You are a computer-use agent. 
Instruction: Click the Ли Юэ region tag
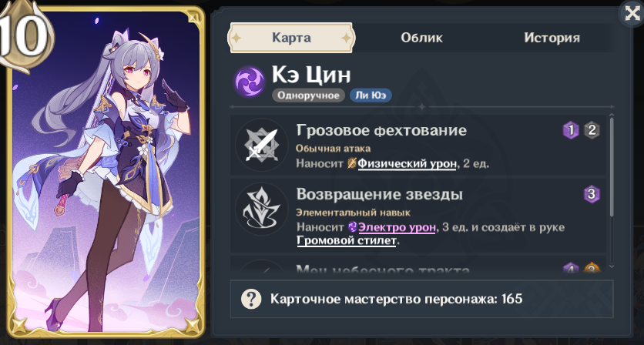point(371,95)
